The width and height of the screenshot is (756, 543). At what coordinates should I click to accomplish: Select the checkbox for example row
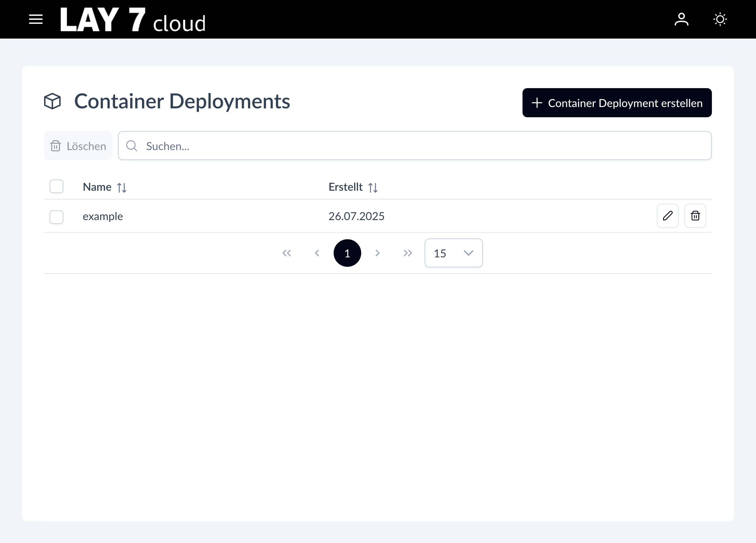(x=56, y=216)
